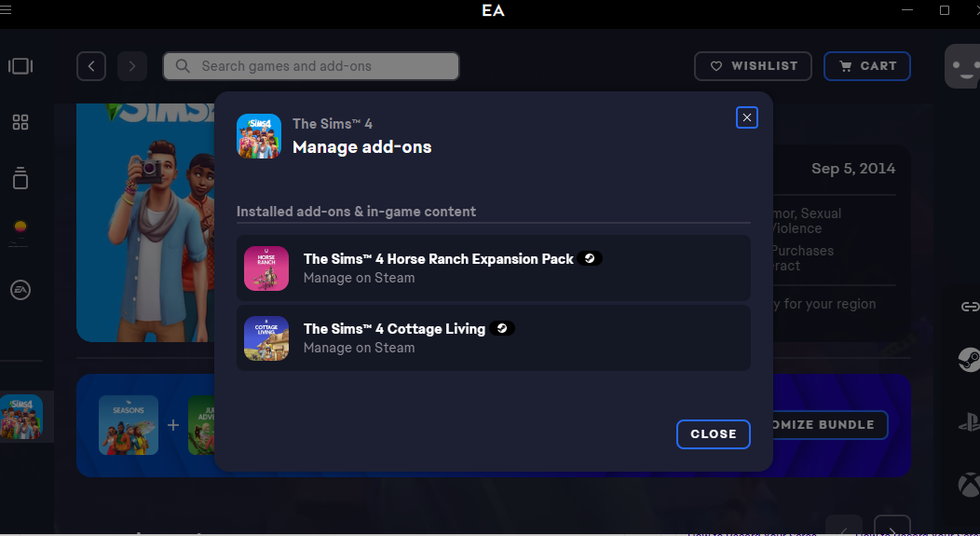Open the library collection icon in sidebar

click(20, 66)
